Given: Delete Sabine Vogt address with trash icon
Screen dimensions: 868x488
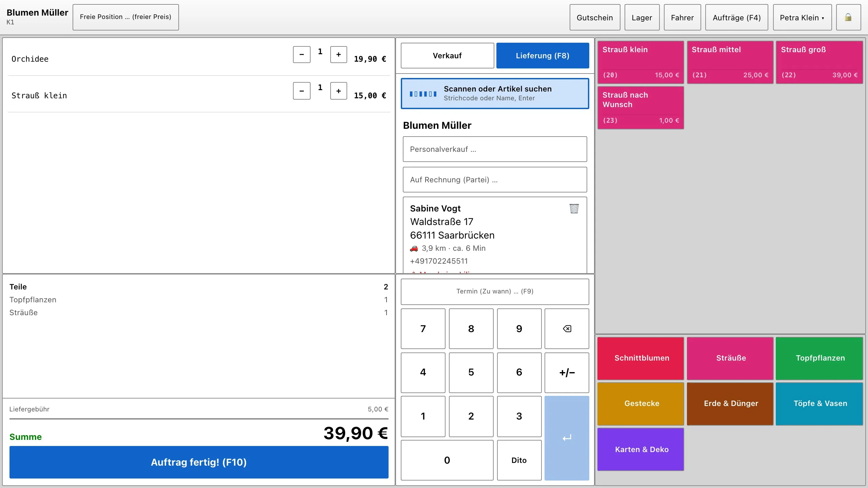Looking at the screenshot, I should (574, 208).
